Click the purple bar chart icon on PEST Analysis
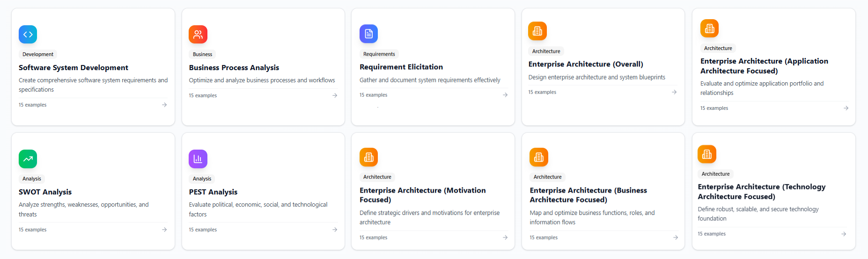The height and width of the screenshot is (259, 868). pyautogui.click(x=198, y=159)
